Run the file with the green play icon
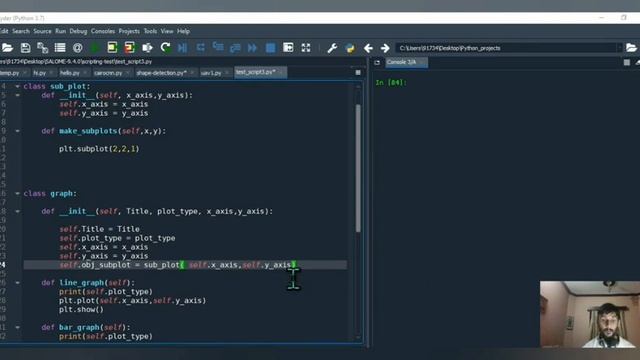 point(95,48)
